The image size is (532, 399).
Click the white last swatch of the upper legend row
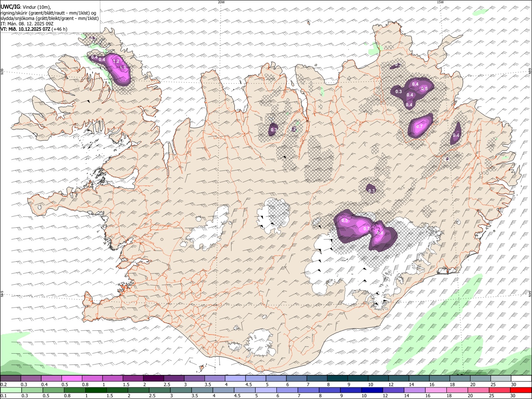[521, 379]
